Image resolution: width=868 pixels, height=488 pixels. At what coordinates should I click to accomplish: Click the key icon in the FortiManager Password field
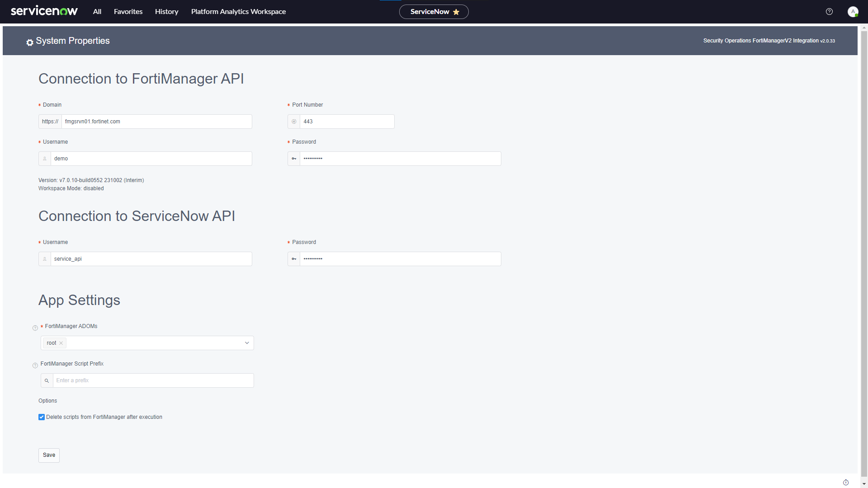coord(294,159)
